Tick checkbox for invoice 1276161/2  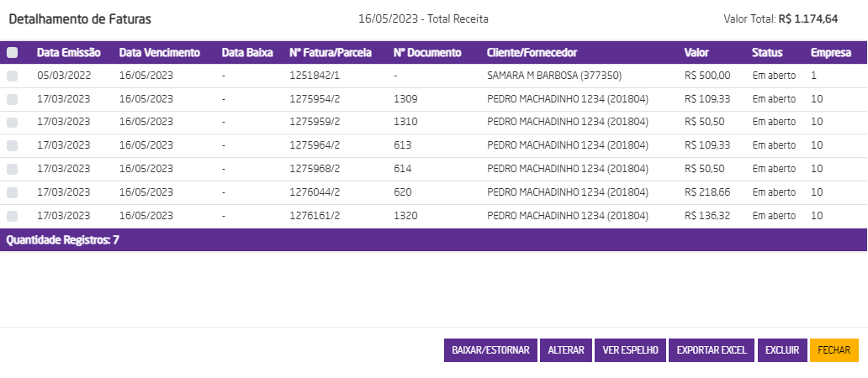(12, 216)
